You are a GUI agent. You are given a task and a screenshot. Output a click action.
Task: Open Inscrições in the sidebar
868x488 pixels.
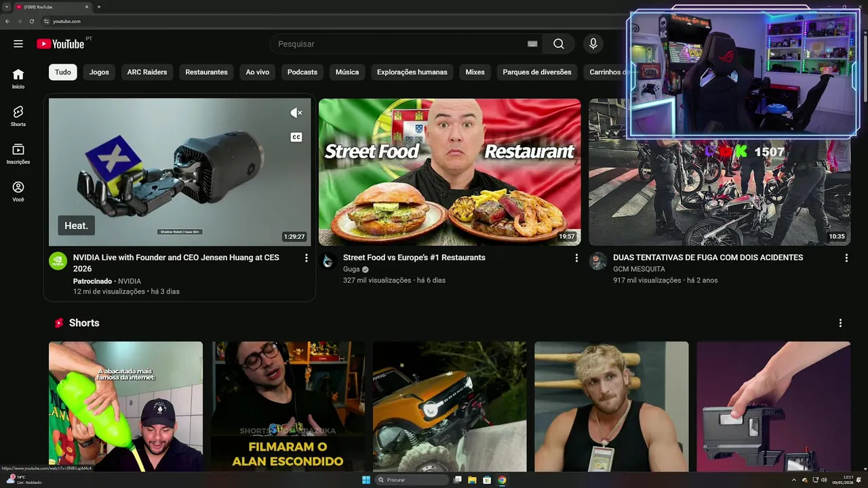[18, 154]
